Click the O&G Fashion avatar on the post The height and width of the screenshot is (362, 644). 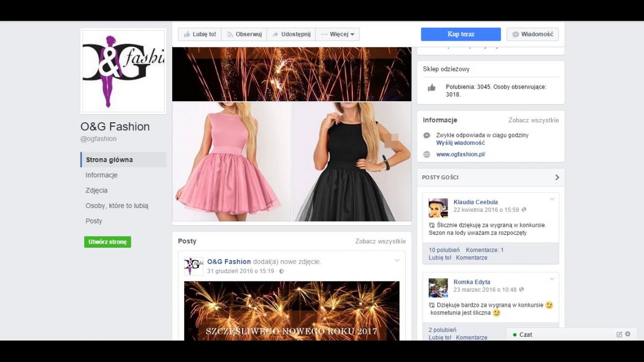coord(194,267)
